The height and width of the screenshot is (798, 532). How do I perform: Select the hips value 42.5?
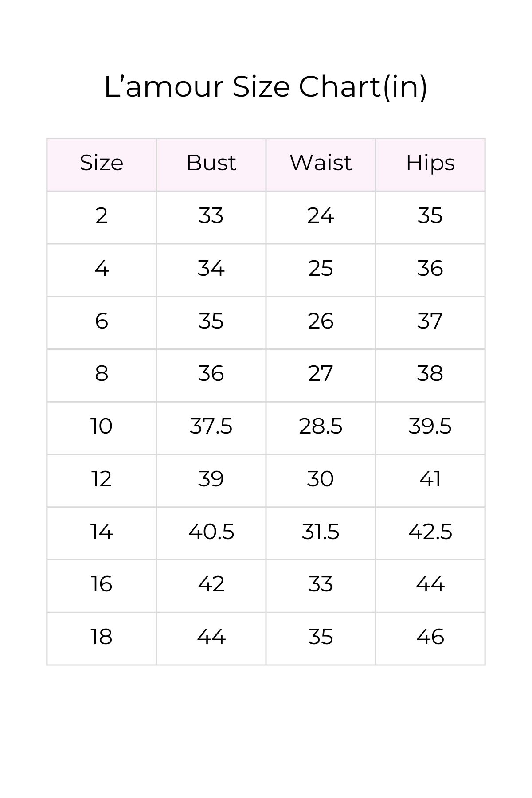430,532
